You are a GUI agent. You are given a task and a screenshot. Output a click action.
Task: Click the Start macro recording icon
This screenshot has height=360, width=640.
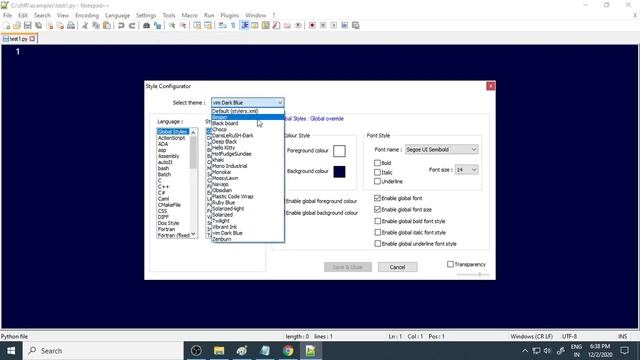[x=312, y=25]
